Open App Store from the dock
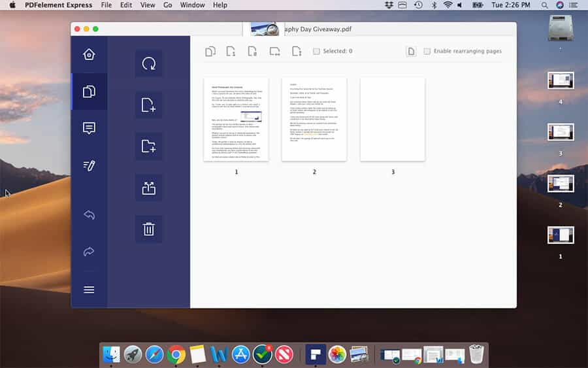The height and width of the screenshot is (368, 588). tap(240, 354)
